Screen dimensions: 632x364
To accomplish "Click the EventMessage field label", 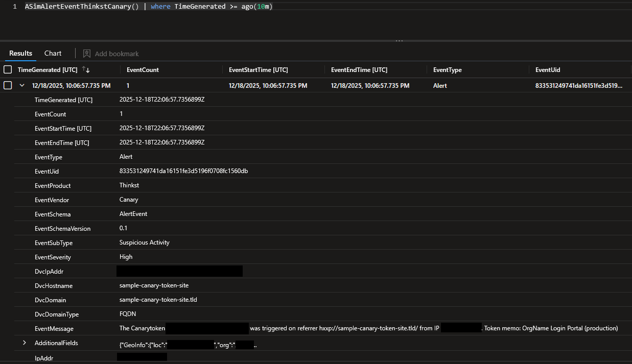I will (54, 329).
